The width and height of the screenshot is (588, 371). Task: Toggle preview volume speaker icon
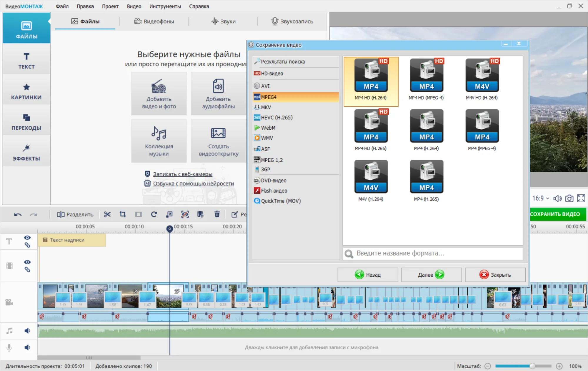[x=557, y=198]
